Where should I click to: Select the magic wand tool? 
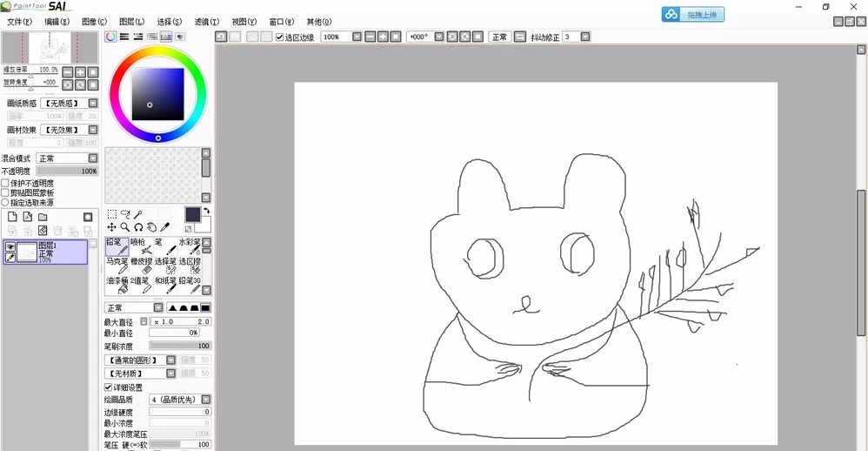coord(138,214)
